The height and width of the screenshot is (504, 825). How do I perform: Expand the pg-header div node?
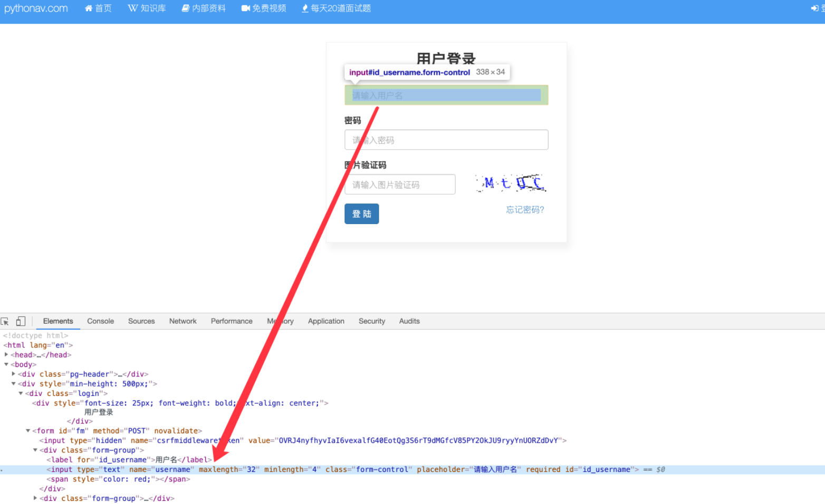tap(14, 374)
